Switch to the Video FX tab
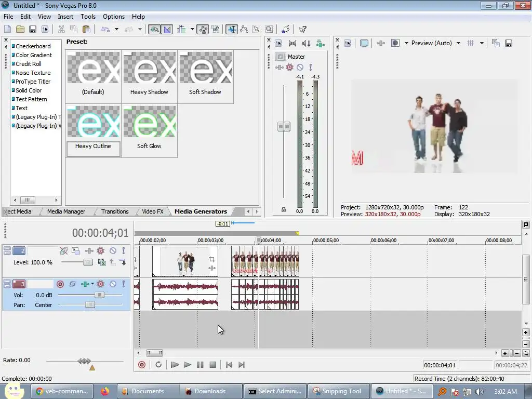 pos(153,211)
